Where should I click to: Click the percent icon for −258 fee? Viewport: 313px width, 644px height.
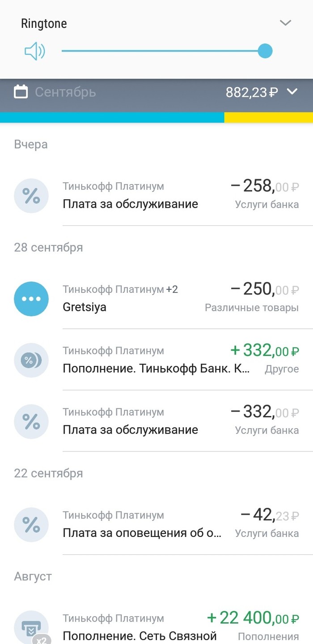point(31,196)
